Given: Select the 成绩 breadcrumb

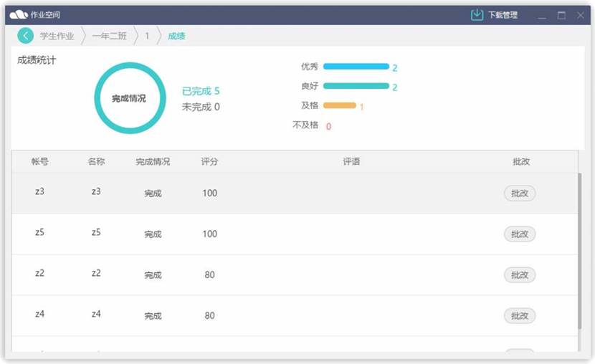Looking at the screenshot, I should (x=176, y=36).
